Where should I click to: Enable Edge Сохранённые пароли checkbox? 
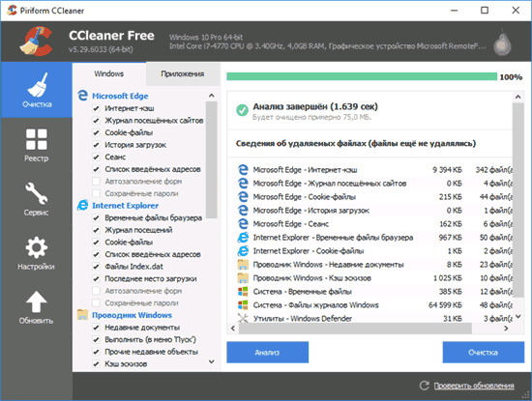[96, 193]
